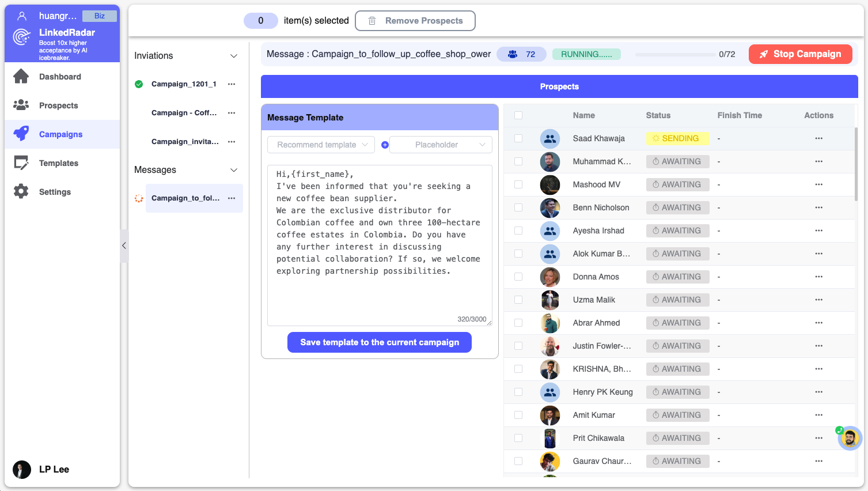Open the Placeholder dropdown
The image size is (868, 491).
coord(441,145)
